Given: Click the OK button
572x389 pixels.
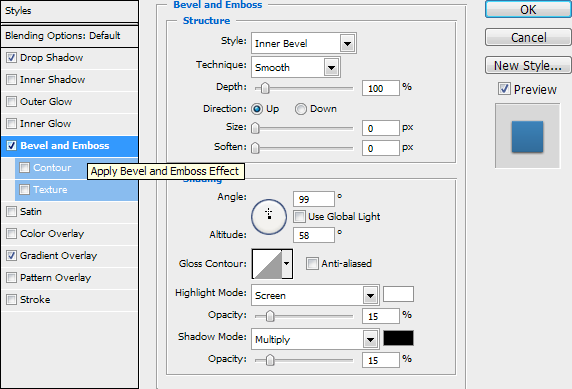Looking at the screenshot, I should [528, 9].
